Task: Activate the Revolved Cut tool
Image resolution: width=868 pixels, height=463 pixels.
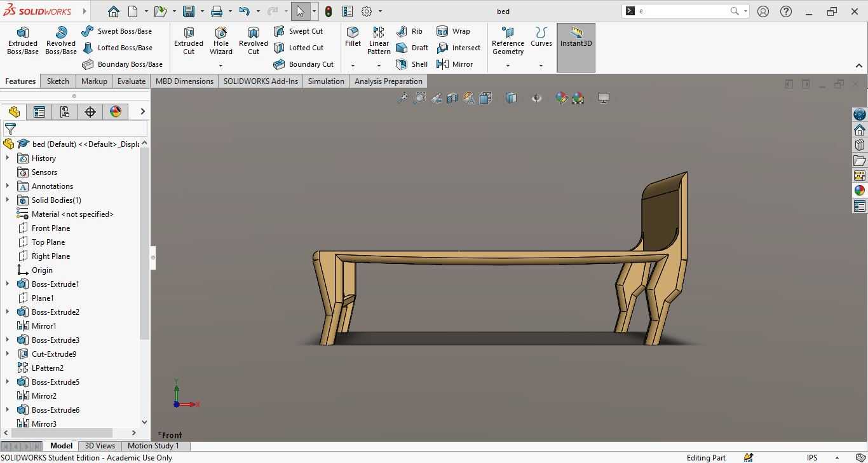Action: (253, 41)
